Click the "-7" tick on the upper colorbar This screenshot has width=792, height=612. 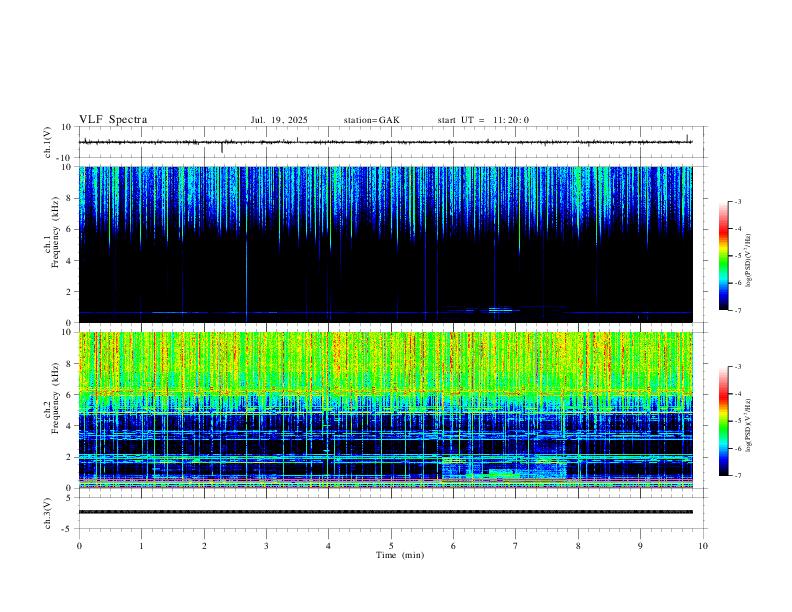tap(737, 310)
